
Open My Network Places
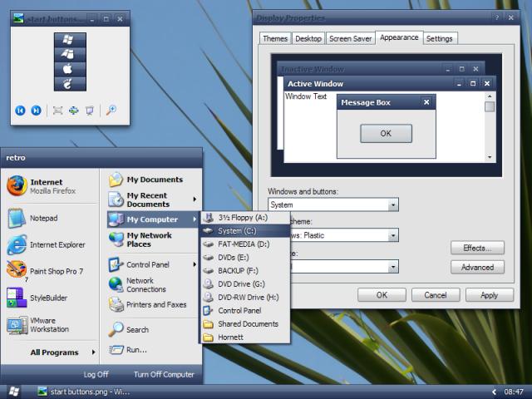point(153,239)
